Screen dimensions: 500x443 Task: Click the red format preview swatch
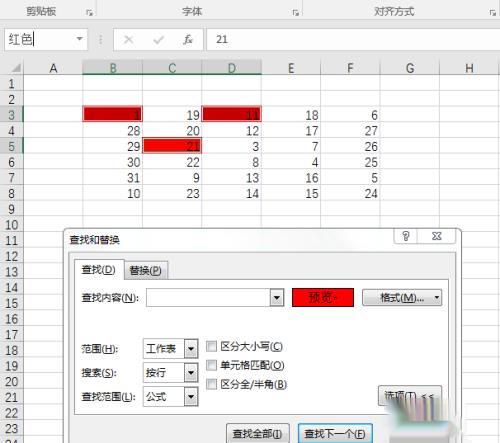pyautogui.click(x=323, y=297)
